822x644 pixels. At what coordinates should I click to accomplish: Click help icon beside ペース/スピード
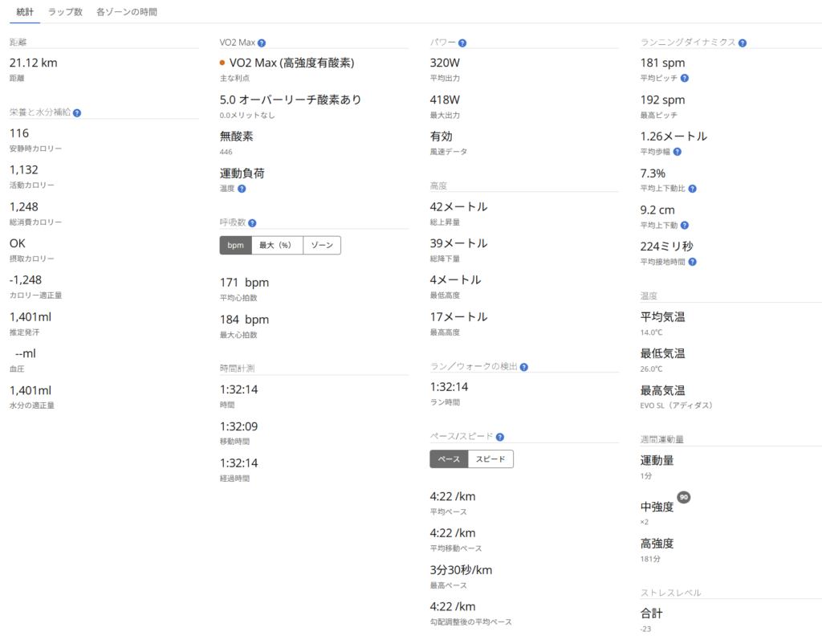point(499,437)
